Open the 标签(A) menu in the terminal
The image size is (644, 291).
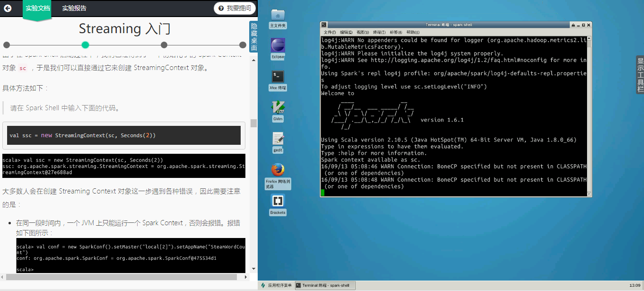point(396,32)
